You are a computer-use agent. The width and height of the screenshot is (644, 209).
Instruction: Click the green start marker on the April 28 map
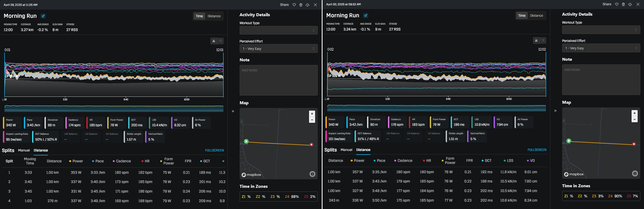246,141
